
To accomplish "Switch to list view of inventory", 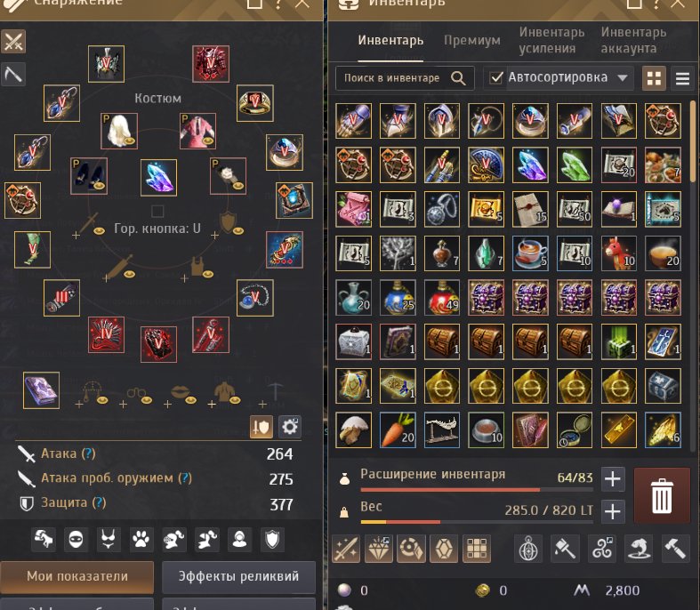I will click(x=682, y=78).
